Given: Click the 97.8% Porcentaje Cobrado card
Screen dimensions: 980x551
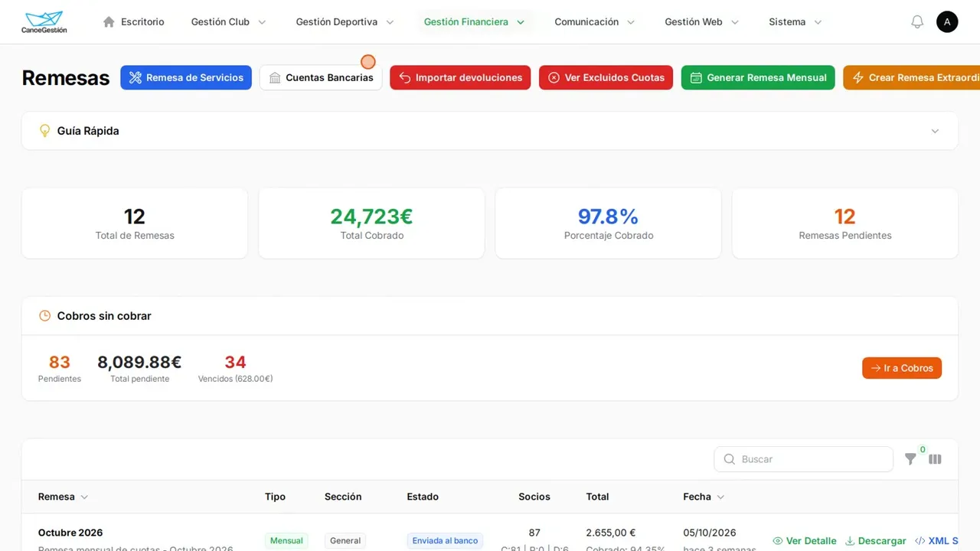Looking at the screenshot, I should (x=609, y=223).
